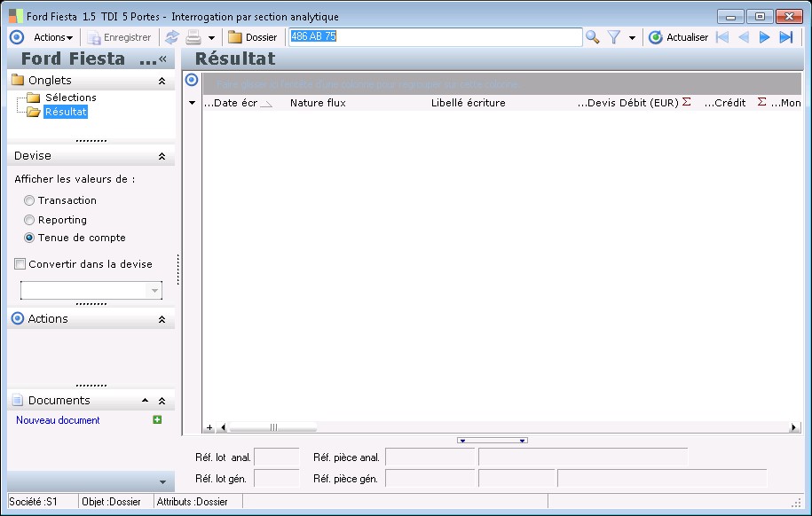
Task: Click the sigma icon after Crédit
Action: pyautogui.click(x=761, y=102)
